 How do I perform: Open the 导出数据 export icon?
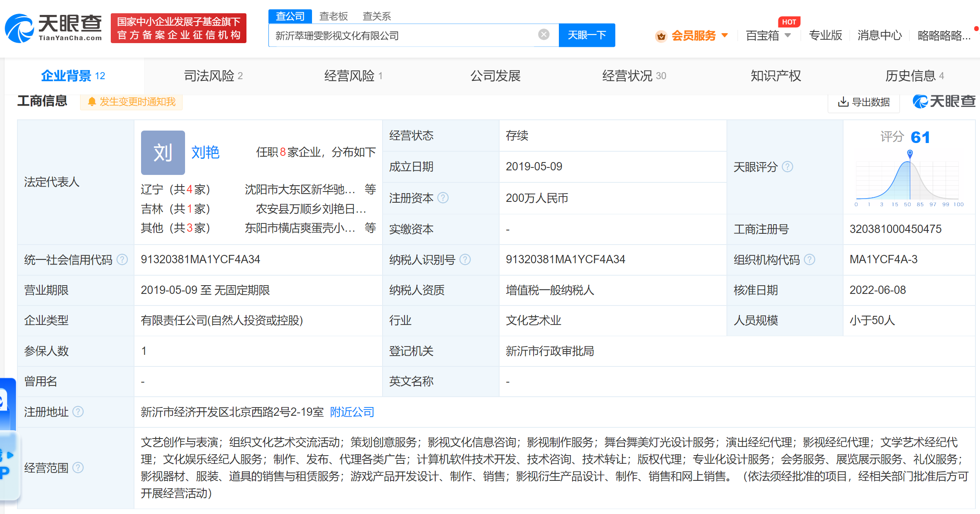[x=843, y=102]
